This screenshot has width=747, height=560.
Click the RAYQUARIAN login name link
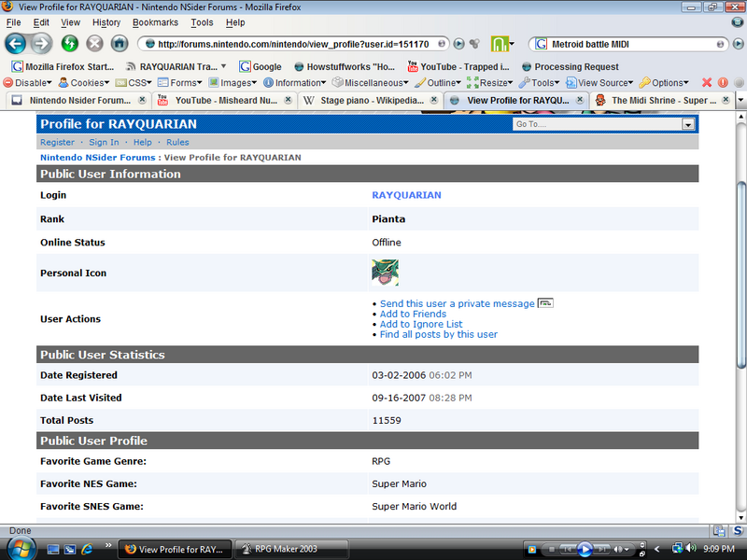406,195
